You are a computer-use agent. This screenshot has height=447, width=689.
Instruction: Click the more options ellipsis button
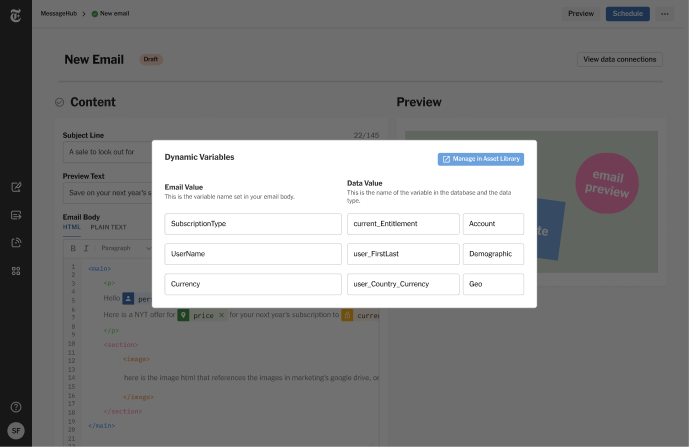[664, 14]
